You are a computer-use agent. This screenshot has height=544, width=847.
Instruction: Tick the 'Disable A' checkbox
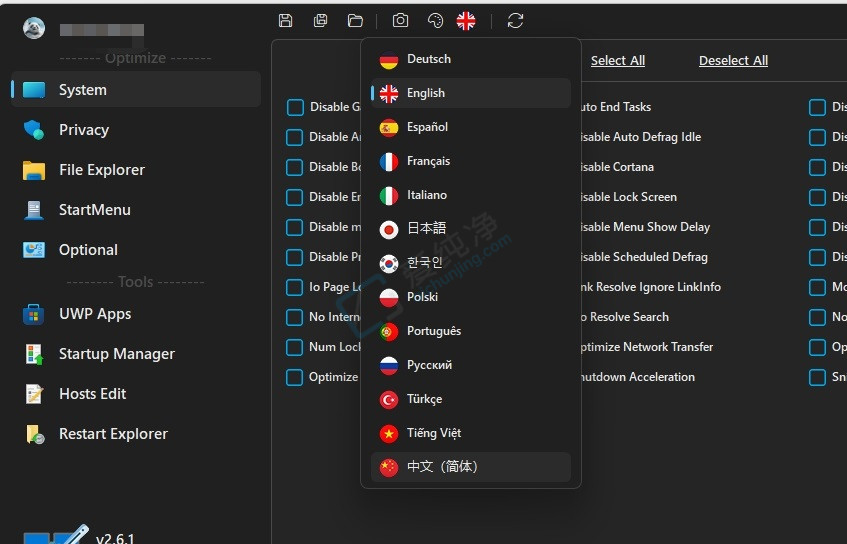(295, 137)
